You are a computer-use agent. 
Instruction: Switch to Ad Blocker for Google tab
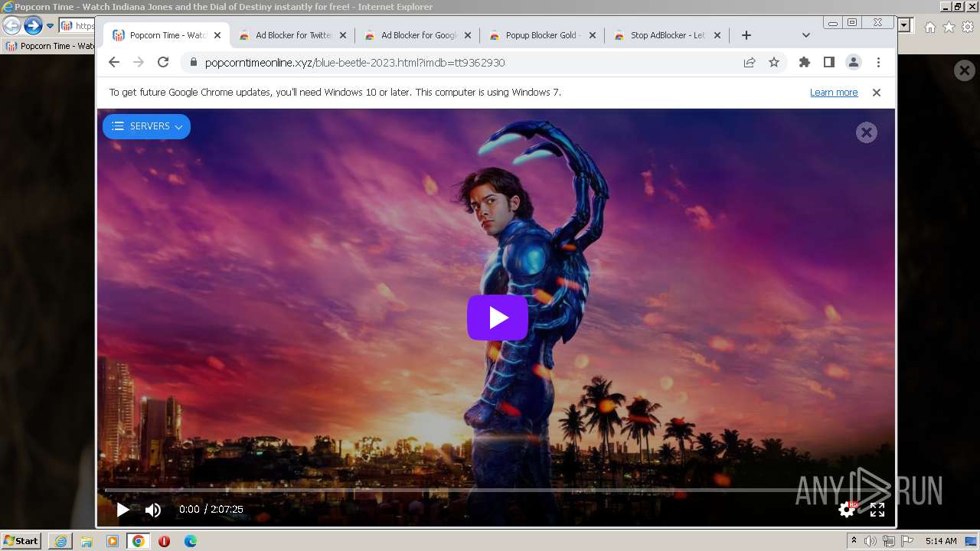[x=418, y=35]
